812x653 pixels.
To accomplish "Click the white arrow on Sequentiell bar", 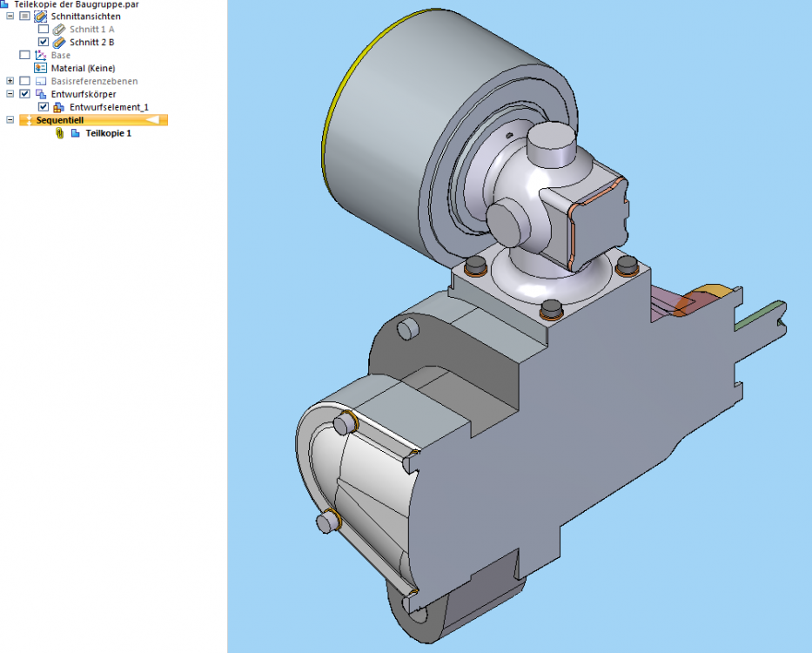I will pyautogui.click(x=151, y=120).
